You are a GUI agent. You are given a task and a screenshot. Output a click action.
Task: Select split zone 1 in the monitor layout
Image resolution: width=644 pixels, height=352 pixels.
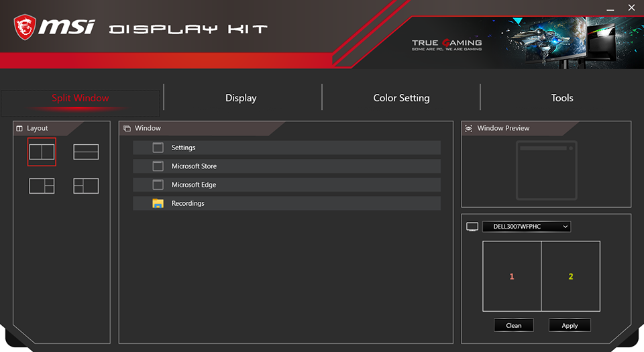click(x=512, y=276)
